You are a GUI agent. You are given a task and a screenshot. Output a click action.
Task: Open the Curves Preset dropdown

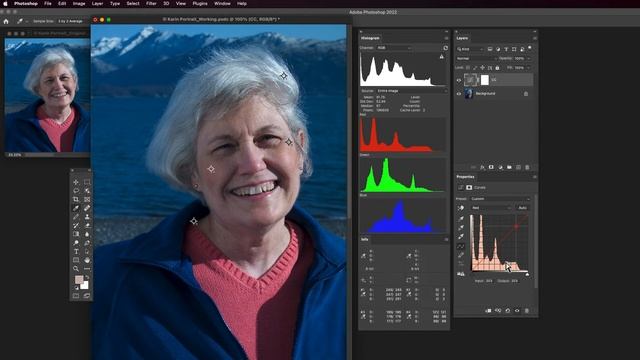tap(500, 199)
